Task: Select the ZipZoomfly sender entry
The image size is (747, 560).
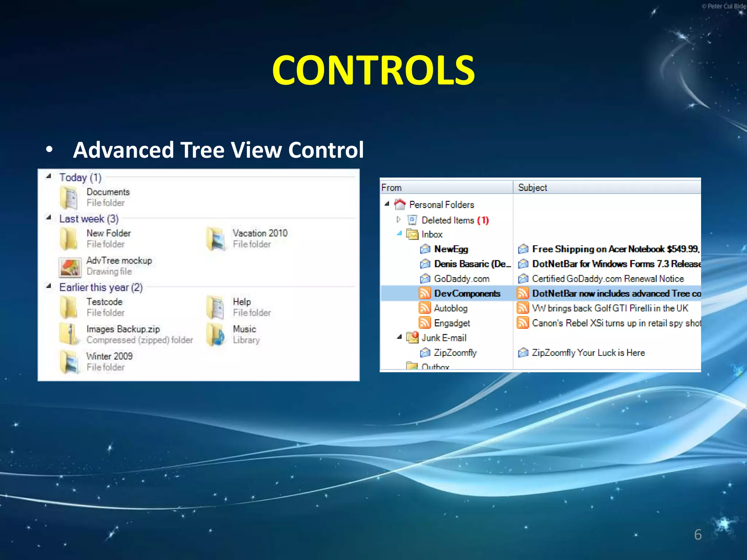Action: tap(455, 353)
